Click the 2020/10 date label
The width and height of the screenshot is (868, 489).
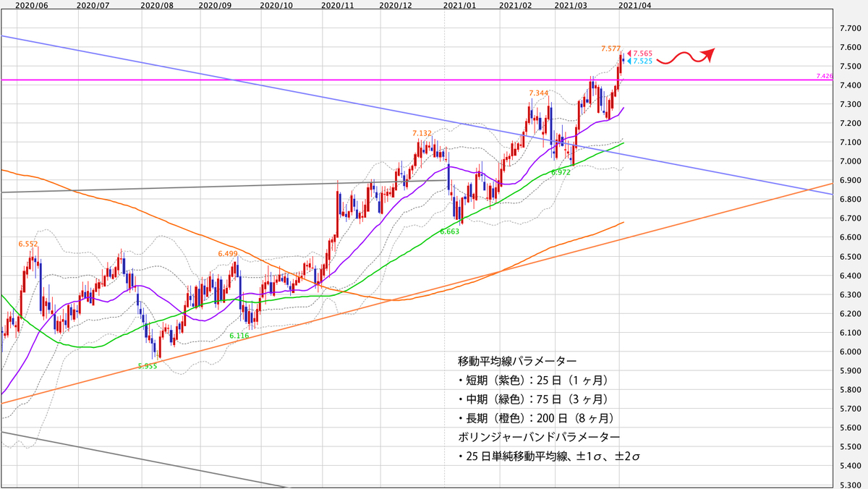point(276,4)
